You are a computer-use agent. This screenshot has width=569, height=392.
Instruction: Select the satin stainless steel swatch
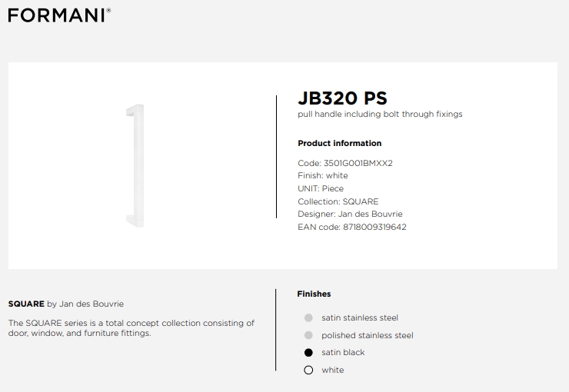click(x=308, y=318)
